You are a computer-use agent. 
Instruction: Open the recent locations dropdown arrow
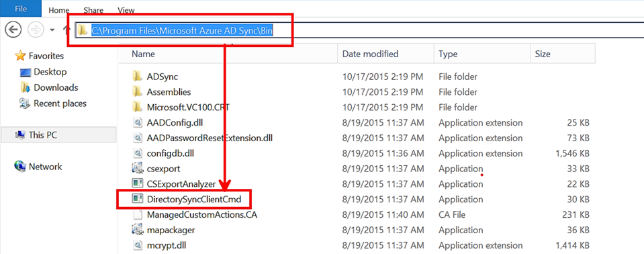52,30
